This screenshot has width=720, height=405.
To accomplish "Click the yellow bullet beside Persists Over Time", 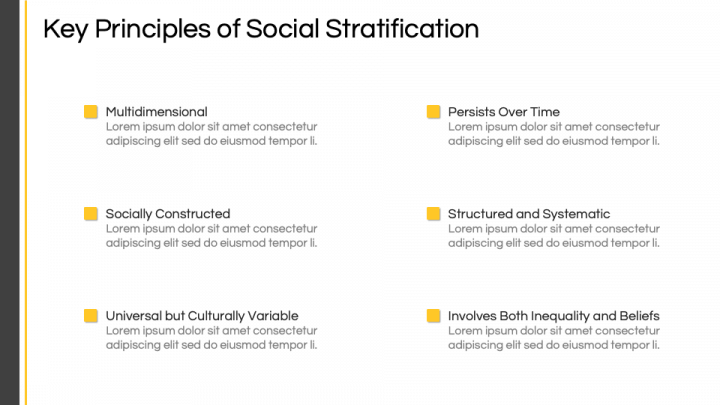I will tap(433, 112).
